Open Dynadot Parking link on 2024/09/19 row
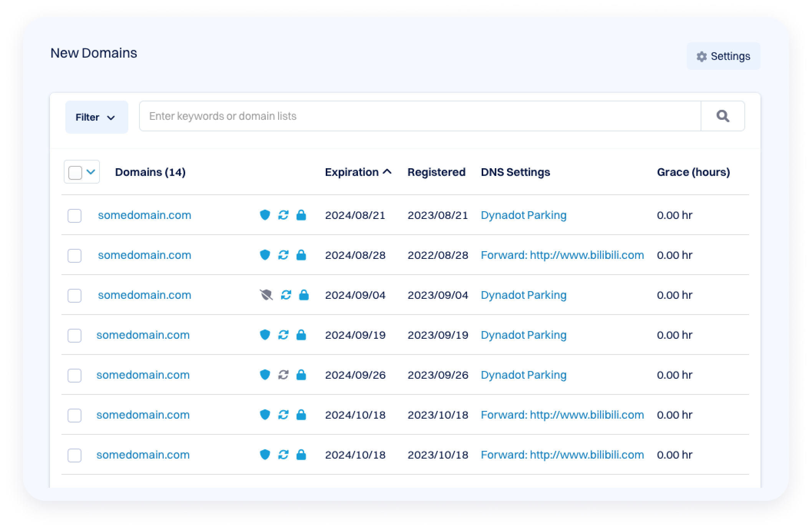This screenshot has width=812, height=530. tap(523, 335)
